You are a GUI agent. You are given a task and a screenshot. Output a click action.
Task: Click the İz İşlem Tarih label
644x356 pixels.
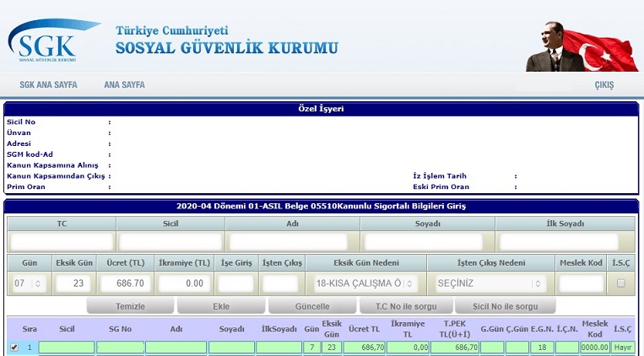point(440,176)
